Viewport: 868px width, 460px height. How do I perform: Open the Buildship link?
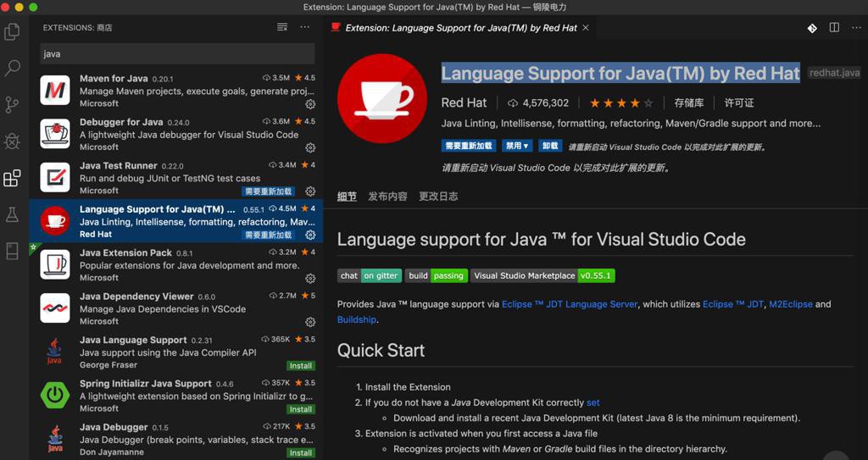pos(357,319)
